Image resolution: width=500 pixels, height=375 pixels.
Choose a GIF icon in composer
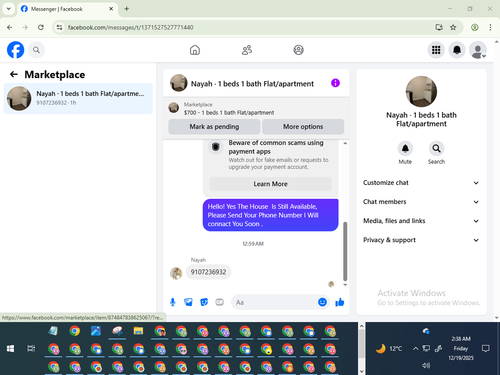pos(219,302)
